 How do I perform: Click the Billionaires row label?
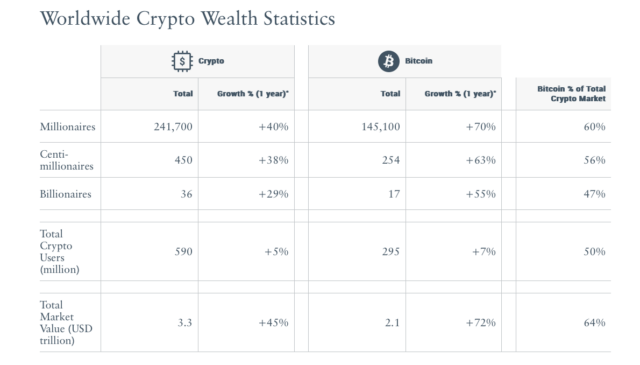(x=65, y=194)
